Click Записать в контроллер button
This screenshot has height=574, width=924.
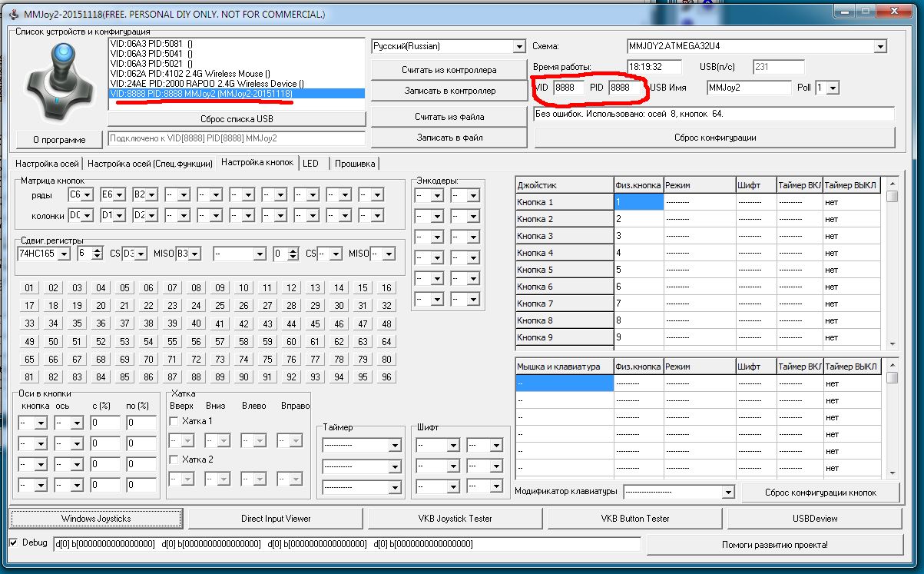tap(449, 91)
